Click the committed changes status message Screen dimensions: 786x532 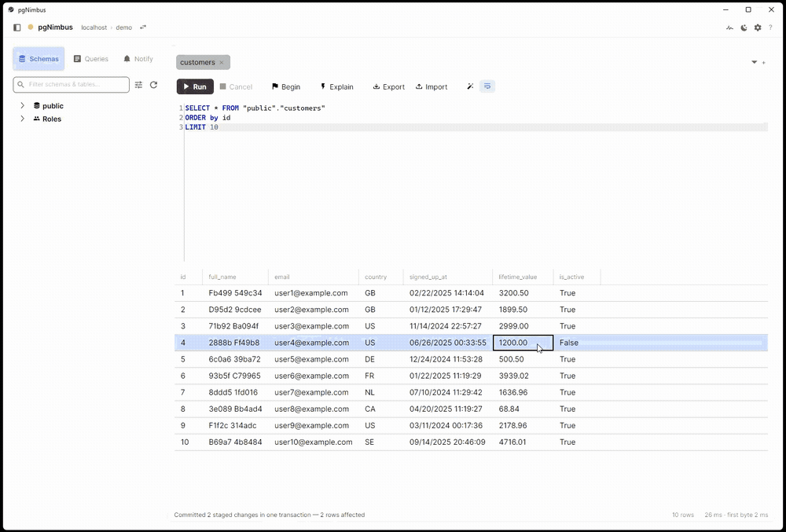(x=269, y=515)
